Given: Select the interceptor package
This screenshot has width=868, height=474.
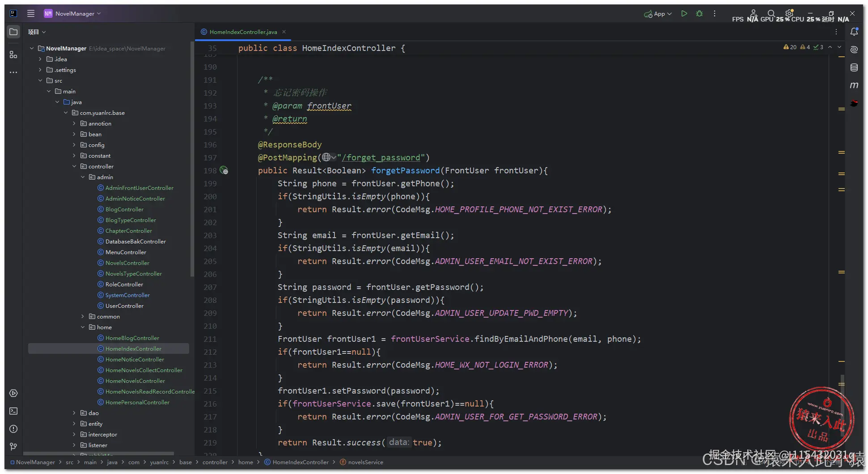Looking at the screenshot, I should point(102,434).
